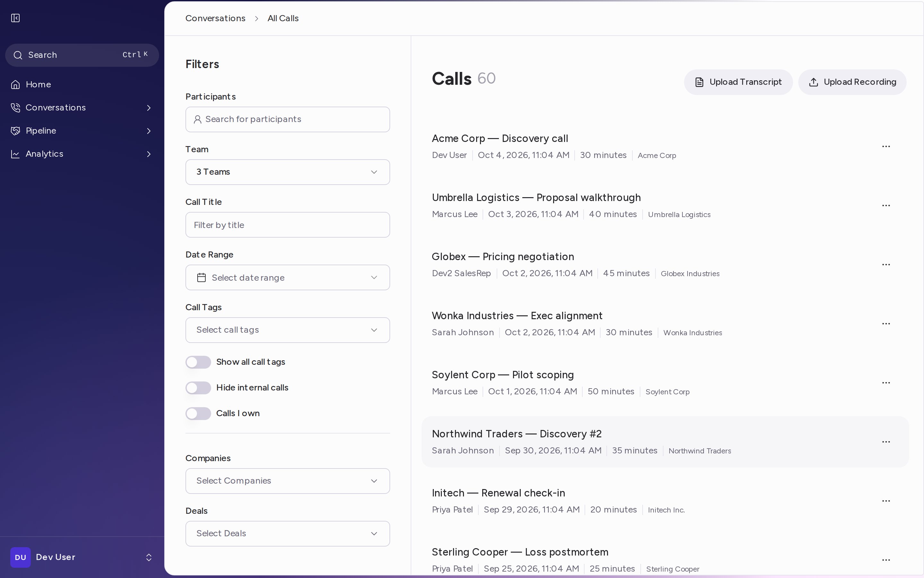Open the Acme Corp call options menu

click(x=886, y=146)
